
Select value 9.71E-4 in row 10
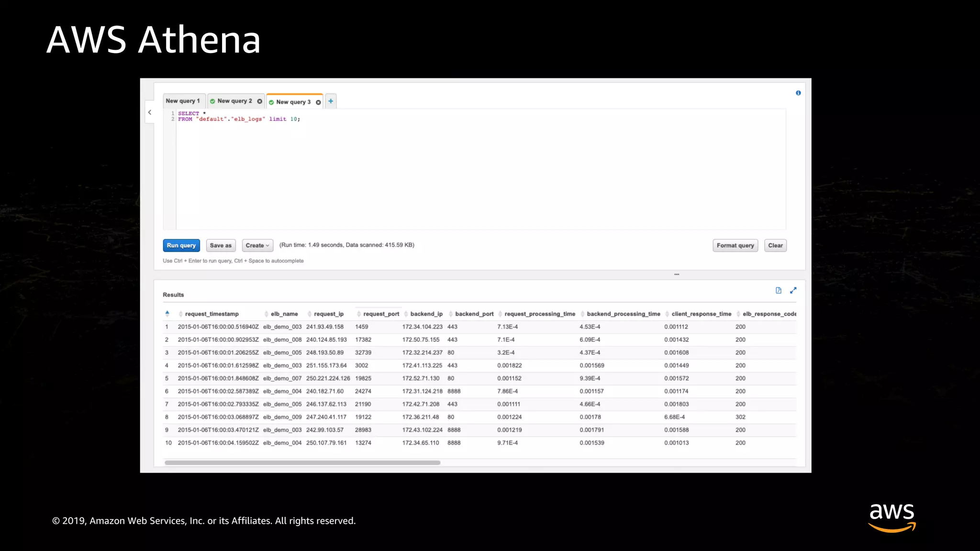click(508, 443)
